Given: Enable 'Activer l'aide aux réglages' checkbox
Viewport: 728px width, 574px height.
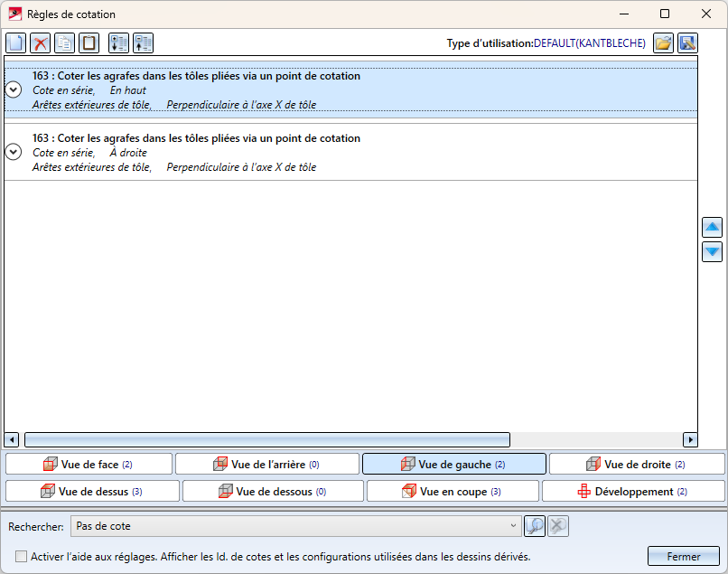Looking at the screenshot, I should pyautogui.click(x=21, y=556).
